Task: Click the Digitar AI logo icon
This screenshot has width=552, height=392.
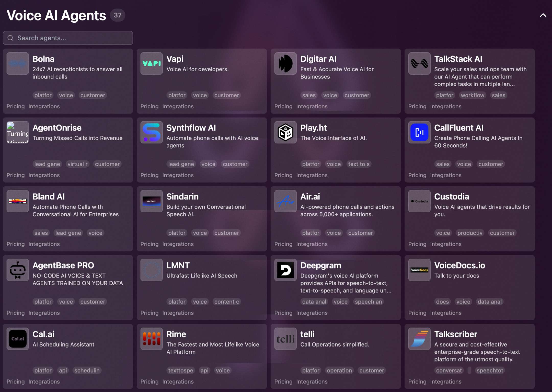Action: (x=285, y=63)
